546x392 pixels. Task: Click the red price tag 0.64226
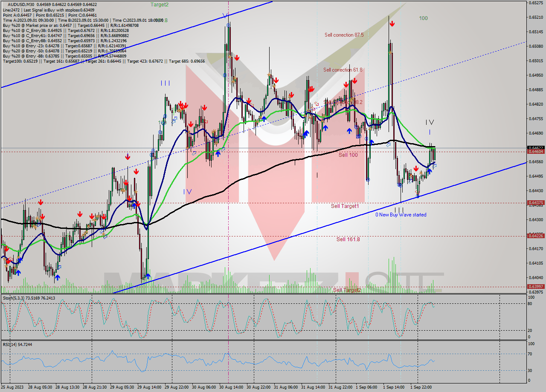pyautogui.click(x=536, y=236)
